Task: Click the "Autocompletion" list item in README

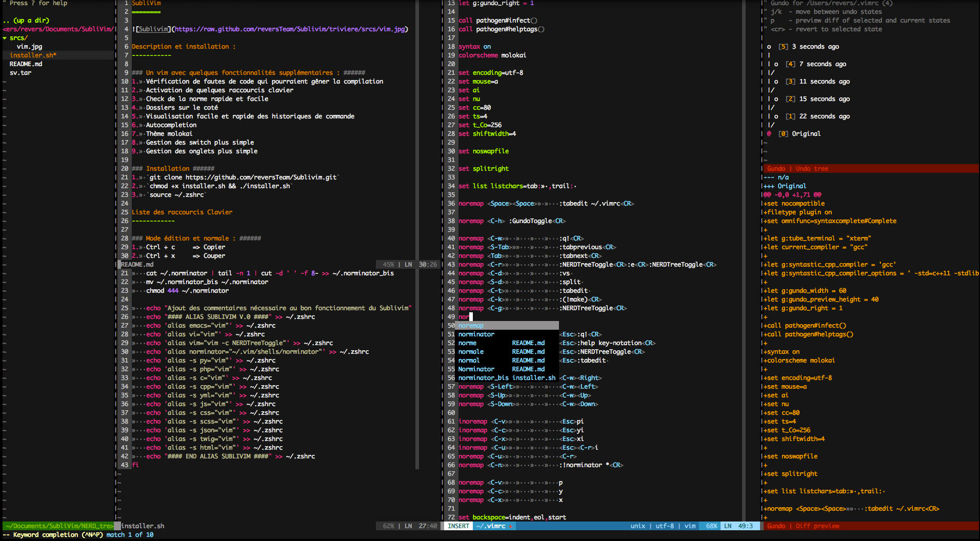Action: pyautogui.click(x=171, y=125)
